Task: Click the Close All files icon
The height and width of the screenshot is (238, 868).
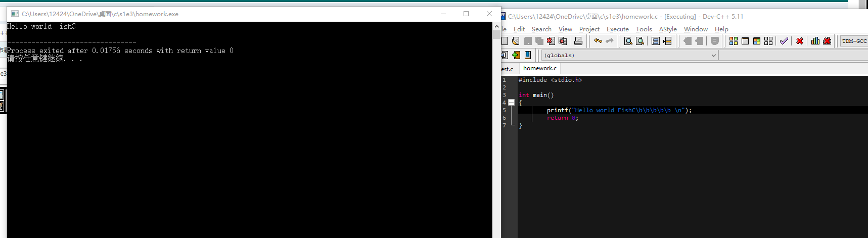Action: (x=563, y=41)
